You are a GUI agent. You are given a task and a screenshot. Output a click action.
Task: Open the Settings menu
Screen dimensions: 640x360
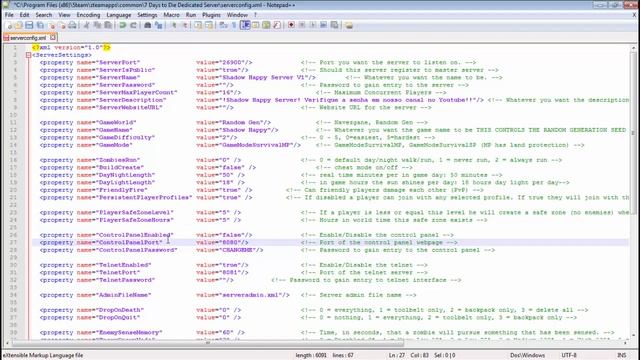(x=147, y=15)
